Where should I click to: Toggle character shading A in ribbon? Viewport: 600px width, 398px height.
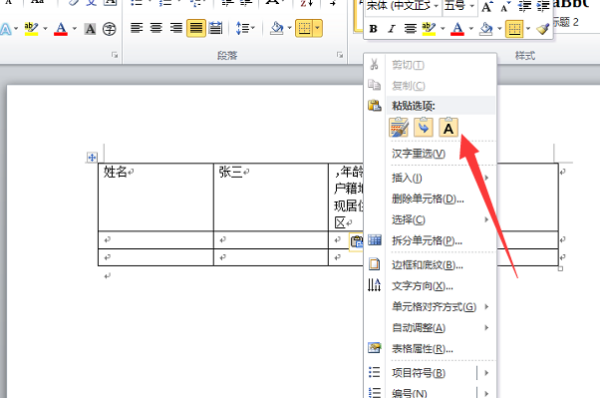pos(90,29)
